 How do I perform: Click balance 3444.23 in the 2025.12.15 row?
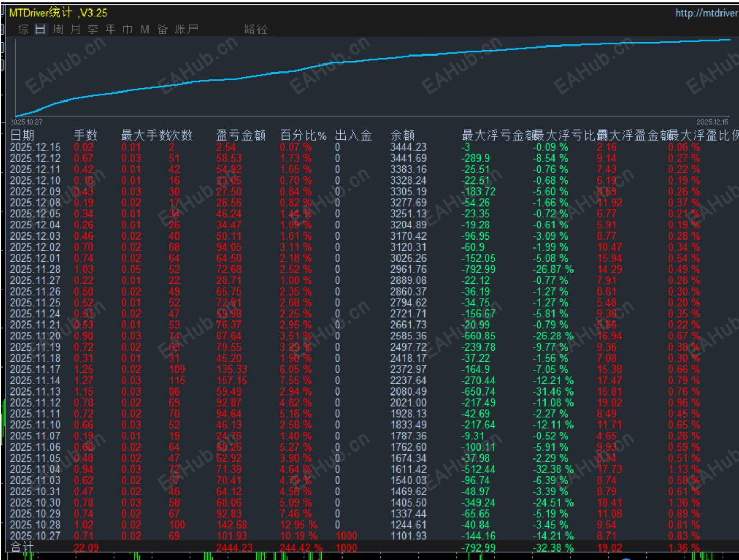coord(408,147)
